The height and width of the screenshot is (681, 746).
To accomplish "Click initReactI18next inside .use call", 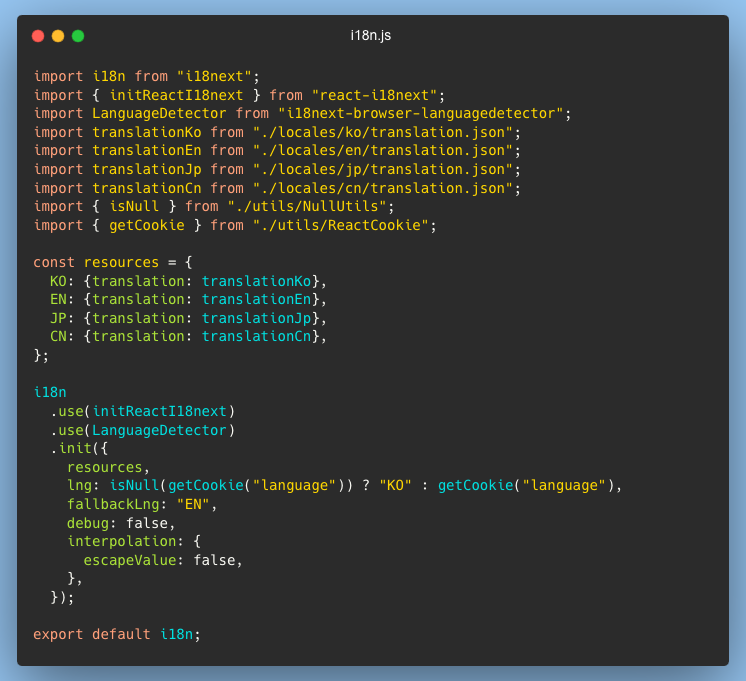I will [x=159, y=412].
